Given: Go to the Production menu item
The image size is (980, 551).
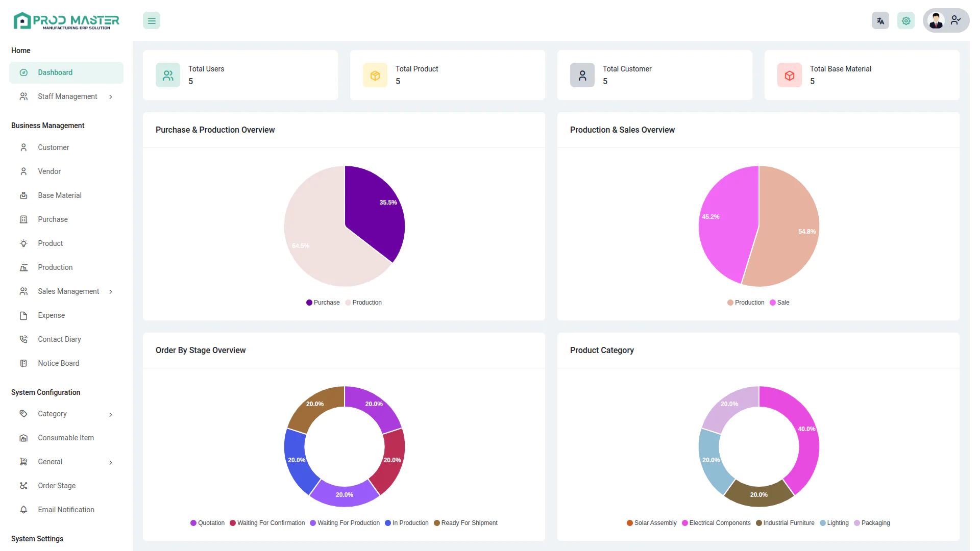Looking at the screenshot, I should point(55,267).
